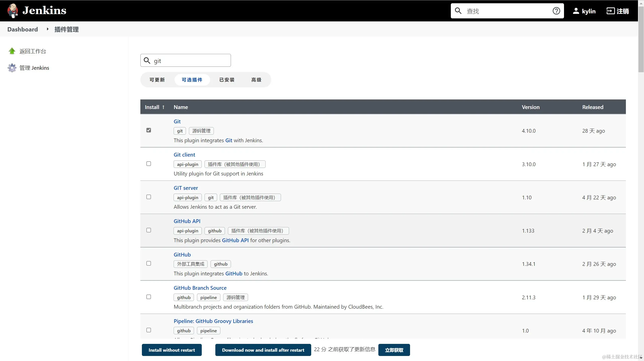Enable the GitHub API plugin checkbox
Image resolution: width=644 pixels, height=361 pixels.
[x=149, y=230]
